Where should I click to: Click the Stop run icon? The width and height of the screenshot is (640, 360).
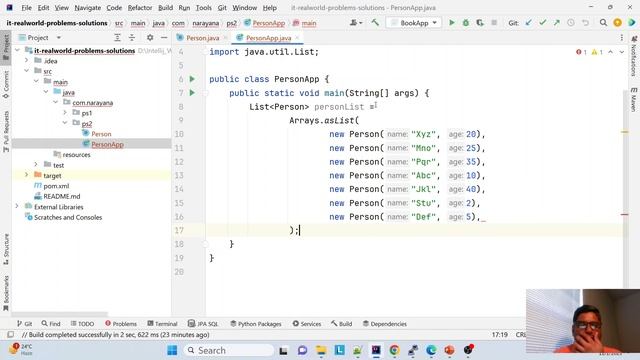(x=494, y=23)
